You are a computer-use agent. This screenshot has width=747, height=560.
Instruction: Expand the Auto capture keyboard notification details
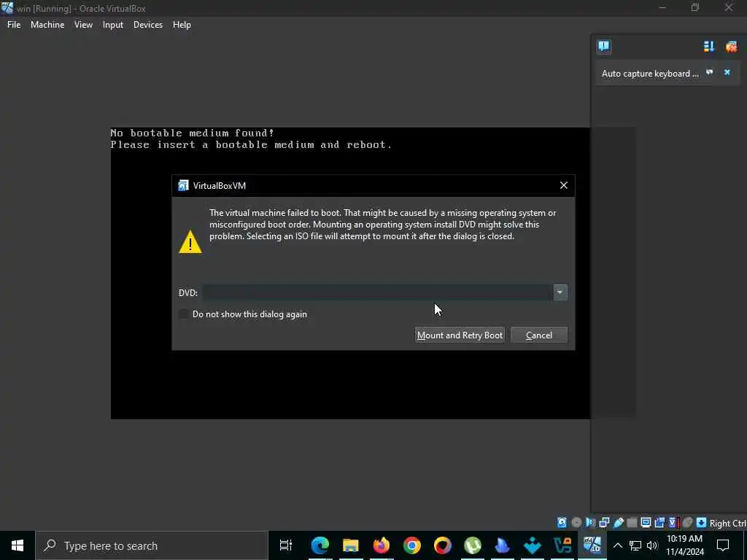tap(710, 72)
